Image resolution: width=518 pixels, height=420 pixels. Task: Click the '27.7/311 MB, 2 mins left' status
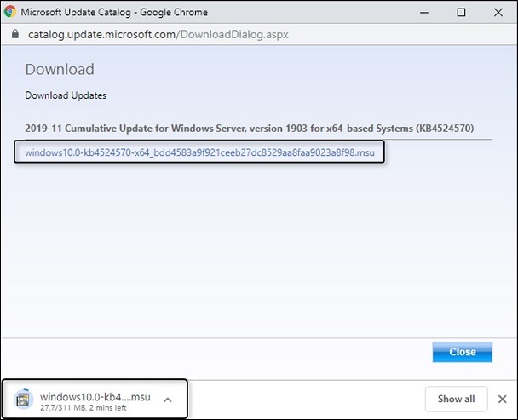tap(83, 408)
